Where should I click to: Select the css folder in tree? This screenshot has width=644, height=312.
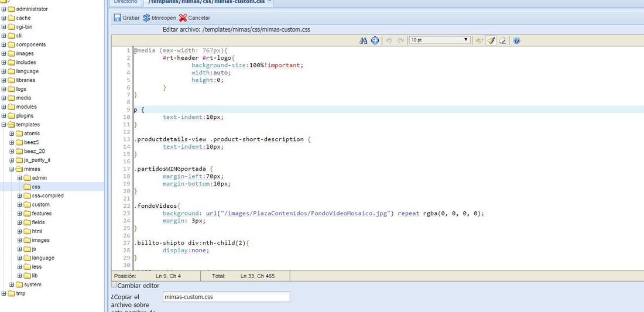tap(36, 187)
